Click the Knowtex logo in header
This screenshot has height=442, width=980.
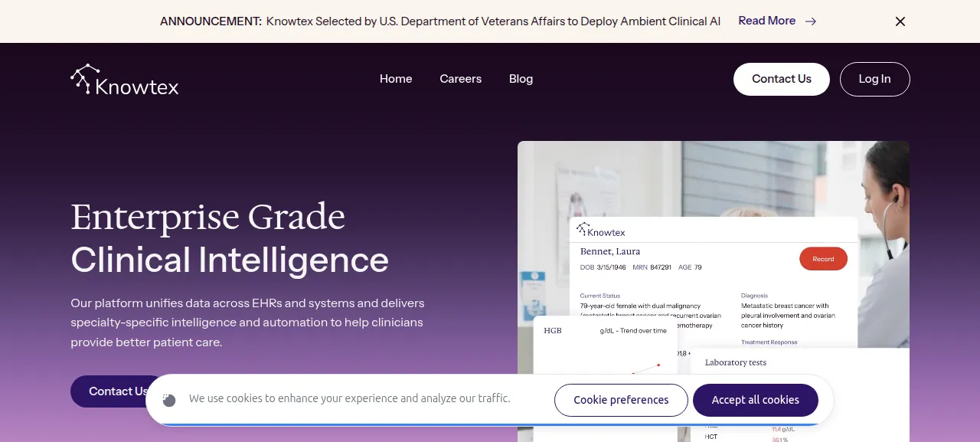[125, 80]
